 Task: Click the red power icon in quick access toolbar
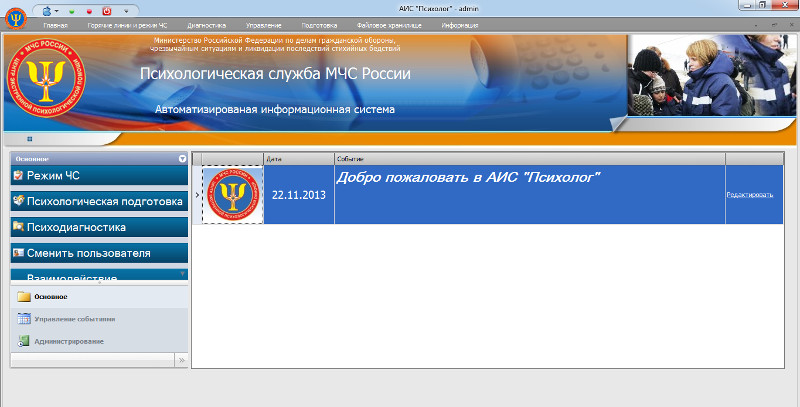click(106, 9)
